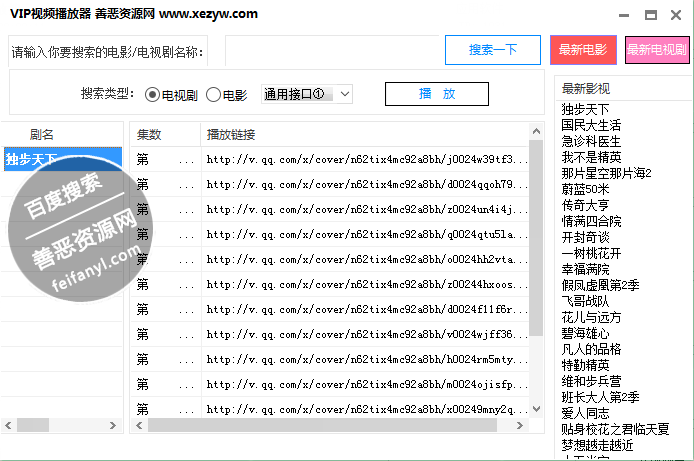Open the 最新电视剧 latest TV series list

(x=657, y=50)
